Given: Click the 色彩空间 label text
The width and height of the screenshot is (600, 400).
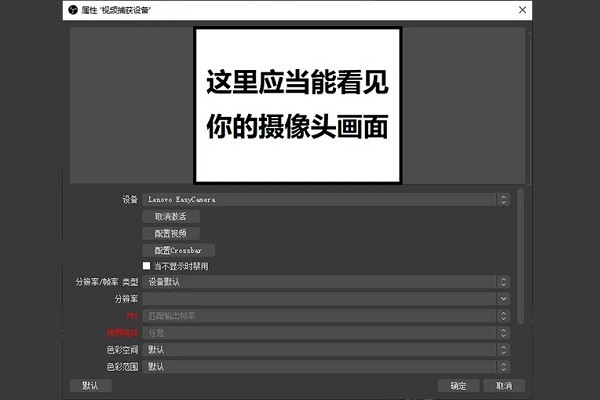Looking at the screenshot, I should click(x=122, y=349).
